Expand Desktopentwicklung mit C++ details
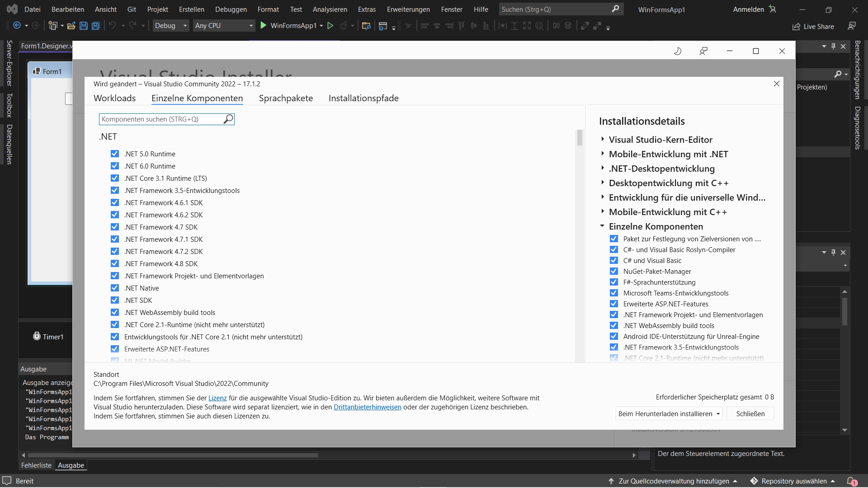The width and height of the screenshot is (868, 488). pos(603,183)
